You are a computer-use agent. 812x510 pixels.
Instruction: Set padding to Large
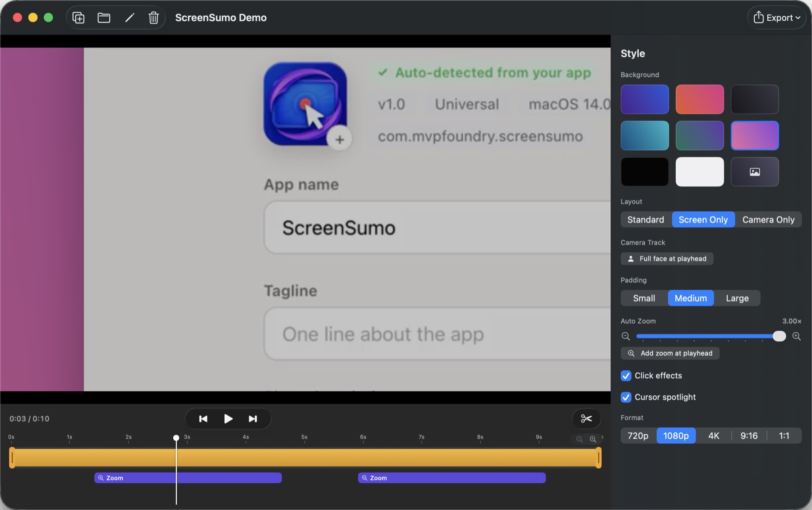tap(737, 298)
